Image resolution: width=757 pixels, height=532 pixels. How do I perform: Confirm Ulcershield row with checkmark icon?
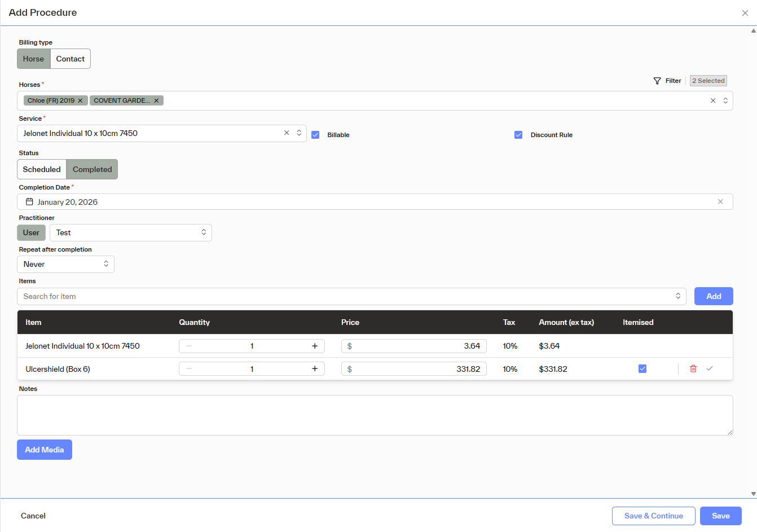710,368
